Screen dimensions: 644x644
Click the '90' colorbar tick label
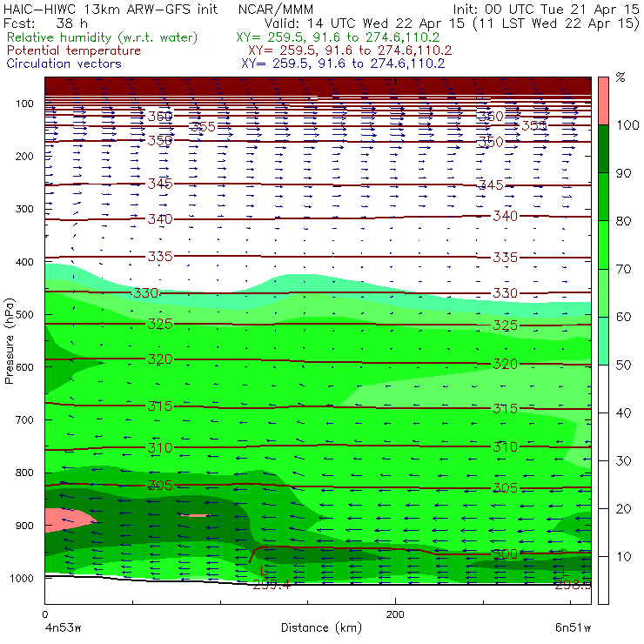click(x=623, y=173)
